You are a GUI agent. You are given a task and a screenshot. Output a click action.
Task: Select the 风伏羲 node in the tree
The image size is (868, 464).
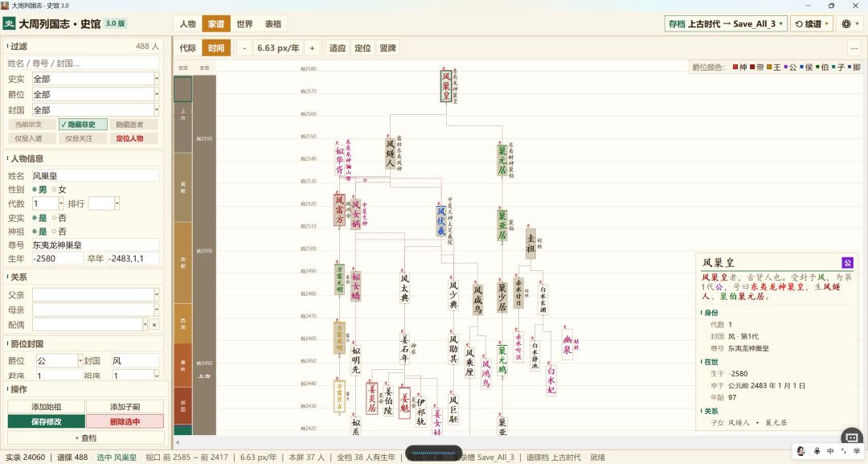(x=441, y=221)
